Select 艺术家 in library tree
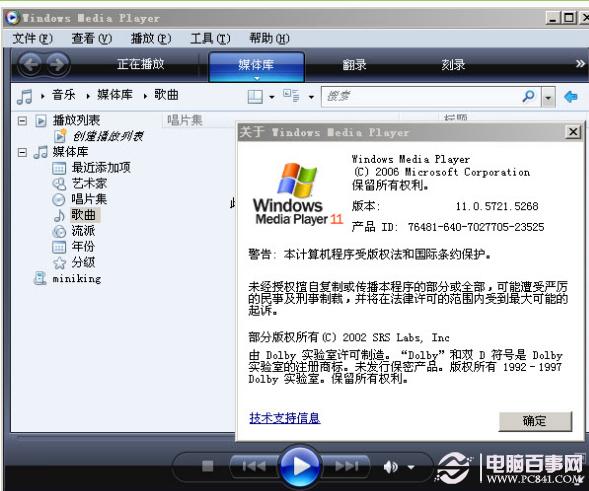Screen dimensions: 589x491 coord(89,183)
